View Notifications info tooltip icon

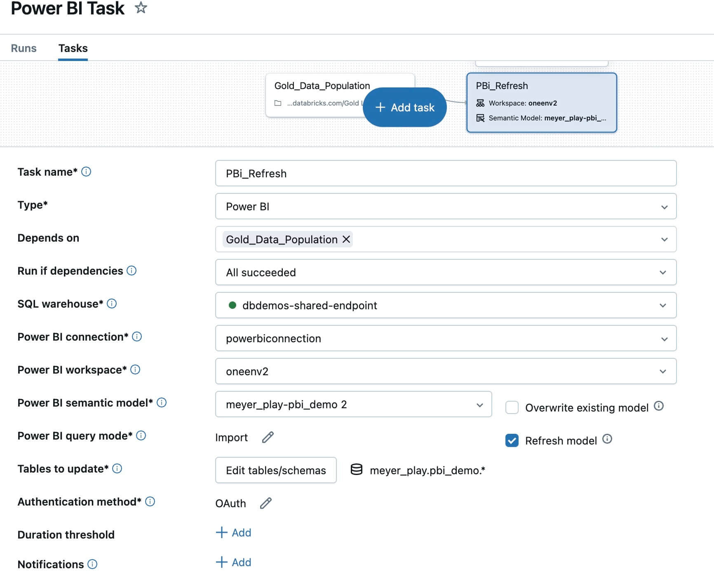(x=92, y=564)
